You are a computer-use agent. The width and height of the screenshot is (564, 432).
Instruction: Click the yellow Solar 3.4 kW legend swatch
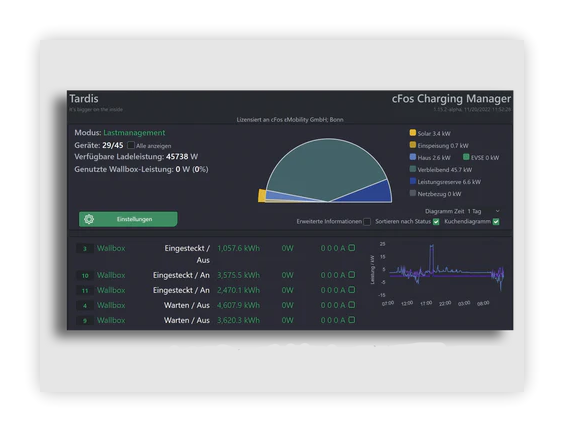[x=413, y=133]
